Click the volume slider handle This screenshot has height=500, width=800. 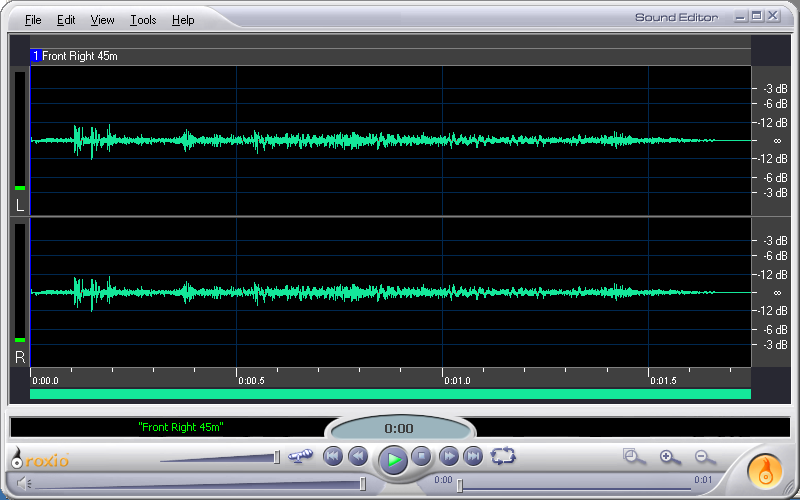pyautogui.click(x=363, y=484)
